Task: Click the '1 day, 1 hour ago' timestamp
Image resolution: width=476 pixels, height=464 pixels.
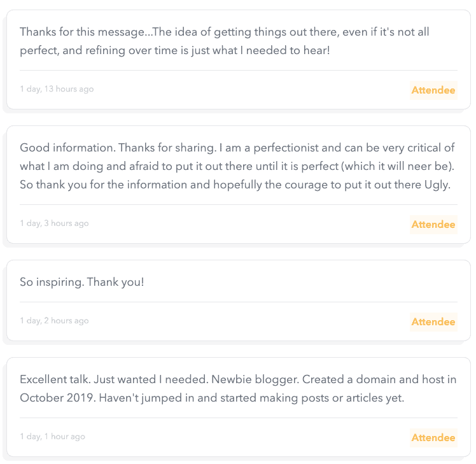Action: pos(52,437)
